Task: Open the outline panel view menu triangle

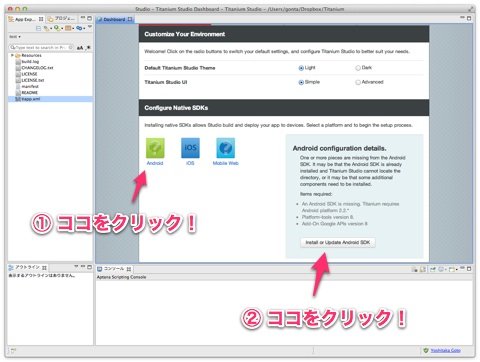Action: pyautogui.click(x=76, y=266)
